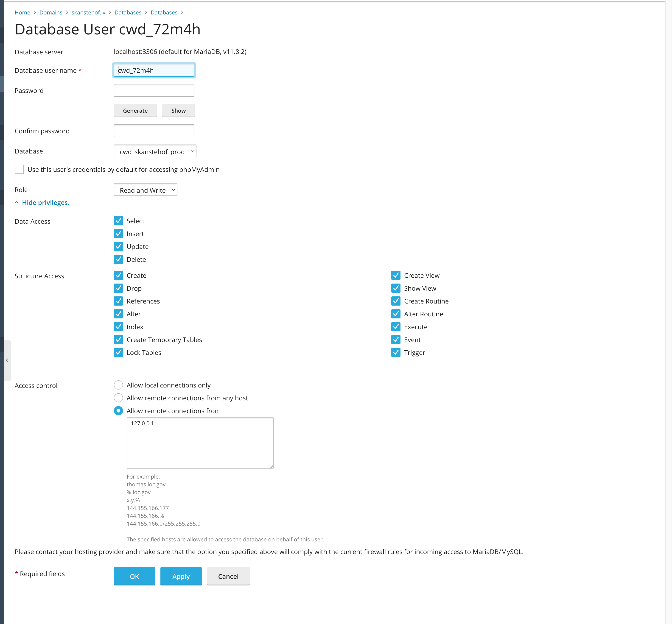Select the Allow remote connections from radio
This screenshot has height=624, width=672.
click(x=119, y=411)
